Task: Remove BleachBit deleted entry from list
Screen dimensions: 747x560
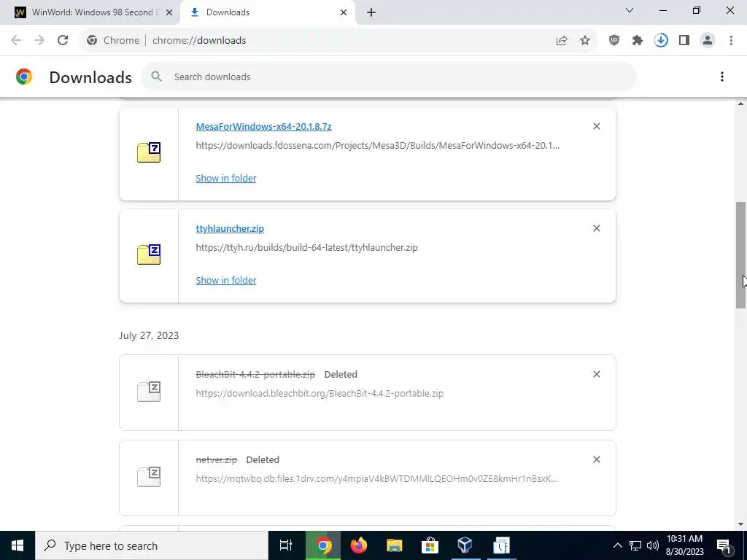Action: coord(597,374)
